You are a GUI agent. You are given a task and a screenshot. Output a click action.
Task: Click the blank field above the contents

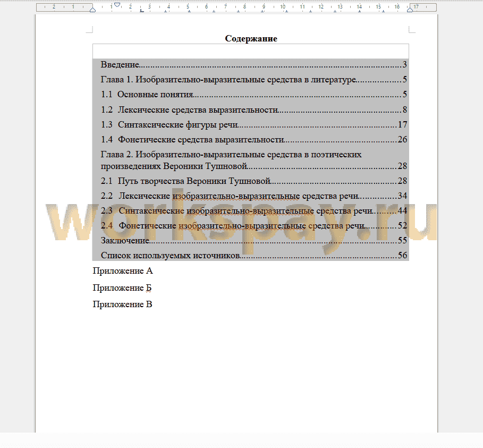coord(251,51)
